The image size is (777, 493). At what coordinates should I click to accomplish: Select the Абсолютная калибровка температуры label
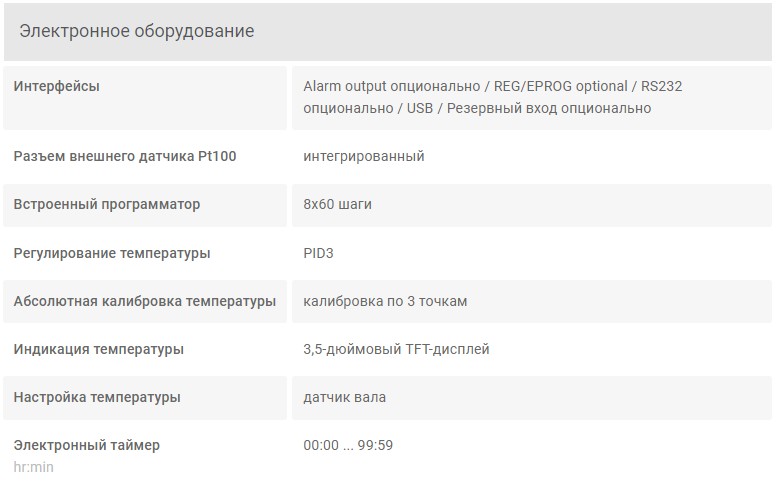coord(145,301)
